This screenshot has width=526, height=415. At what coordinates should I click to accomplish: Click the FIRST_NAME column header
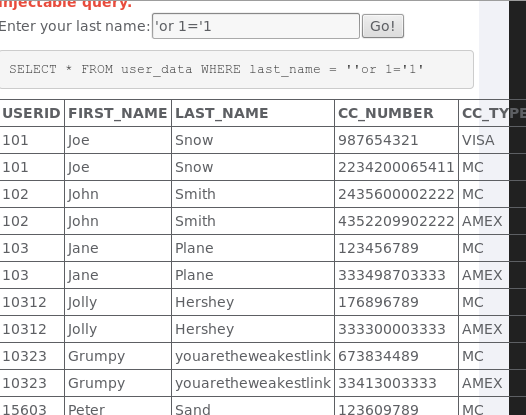[118, 113]
